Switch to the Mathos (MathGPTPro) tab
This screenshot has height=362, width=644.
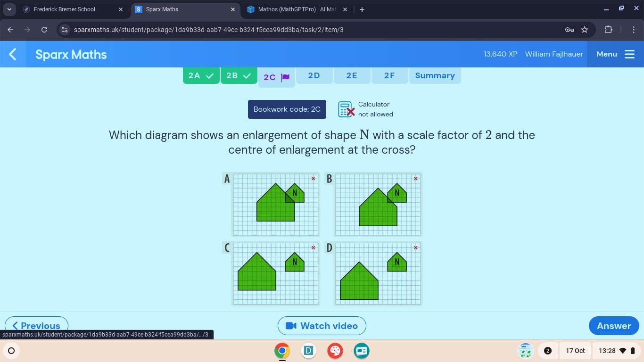pyautogui.click(x=297, y=9)
